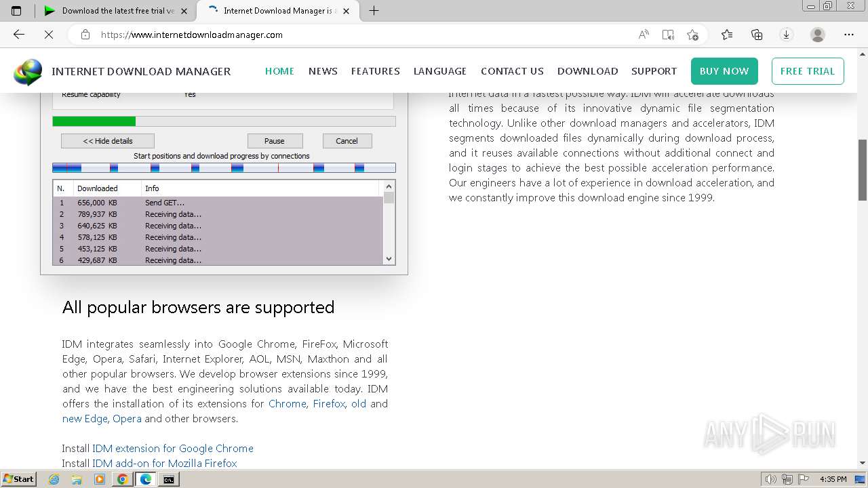Click 'All popular browsers are supported' heading
The width and height of the screenshot is (868, 488).
point(199,307)
